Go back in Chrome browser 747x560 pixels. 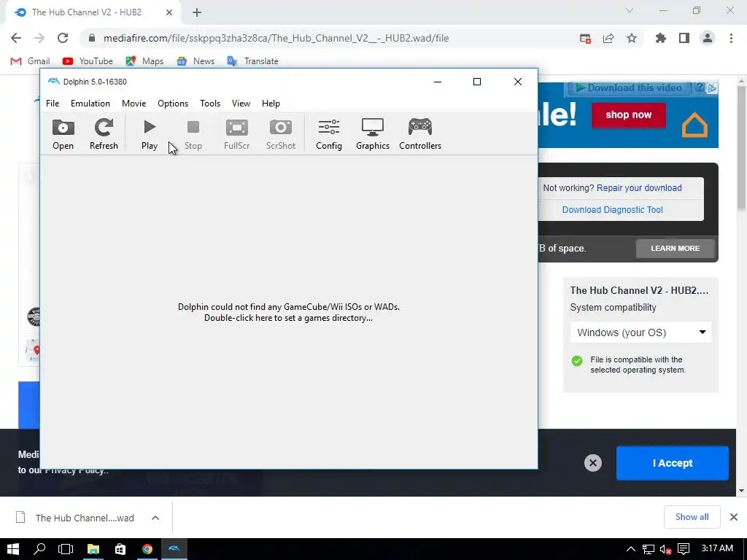[x=16, y=38]
